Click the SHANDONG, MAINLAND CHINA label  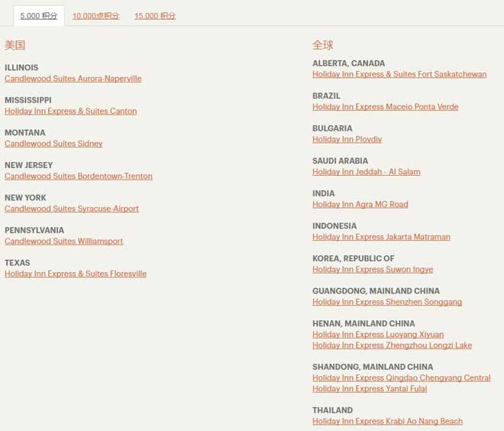[373, 367]
